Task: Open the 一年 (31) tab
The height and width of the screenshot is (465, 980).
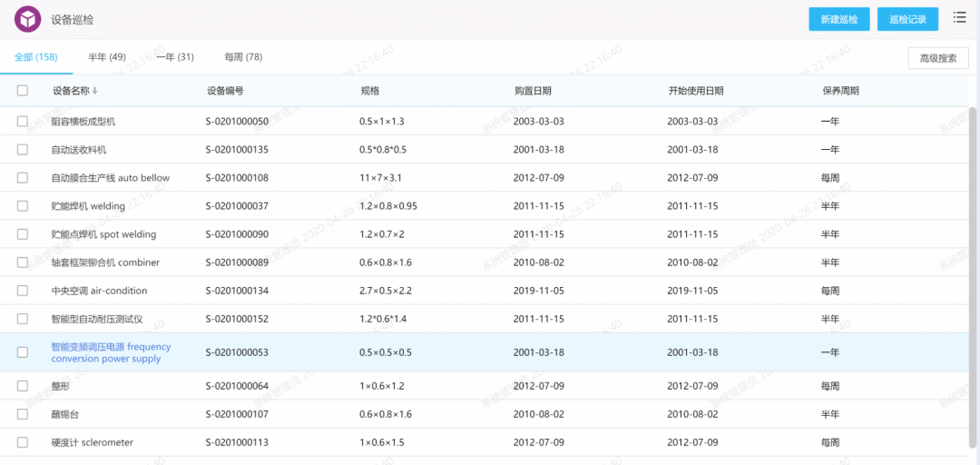Action: pyautogui.click(x=176, y=57)
